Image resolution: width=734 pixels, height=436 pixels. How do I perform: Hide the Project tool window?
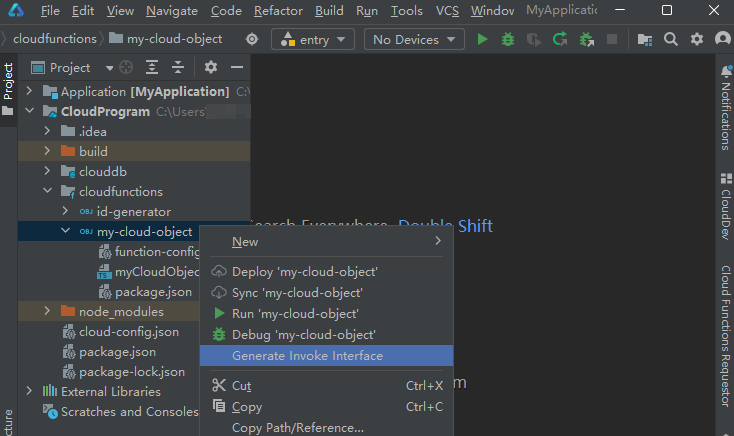pyautogui.click(x=237, y=68)
